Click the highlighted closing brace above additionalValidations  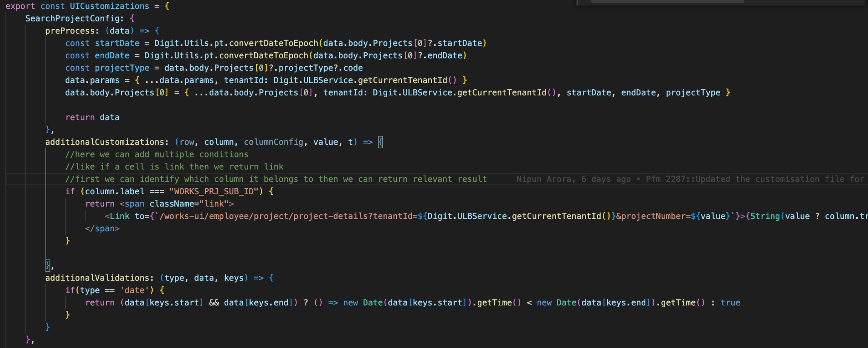[x=47, y=266]
